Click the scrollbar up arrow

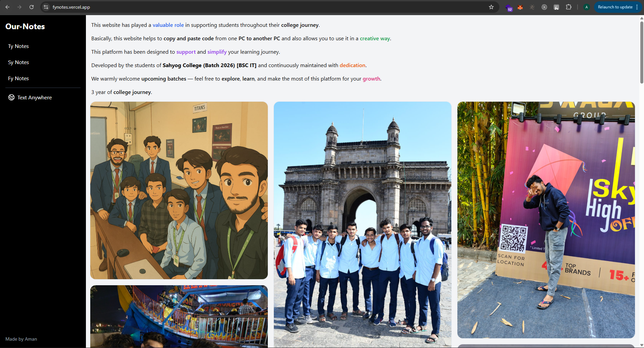pyautogui.click(x=642, y=18)
